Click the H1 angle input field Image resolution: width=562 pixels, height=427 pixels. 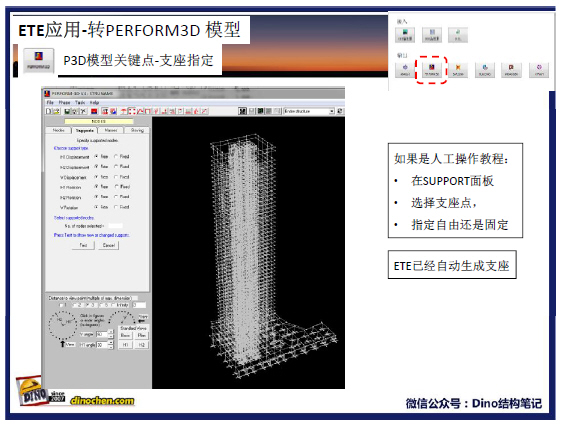[x=102, y=345]
